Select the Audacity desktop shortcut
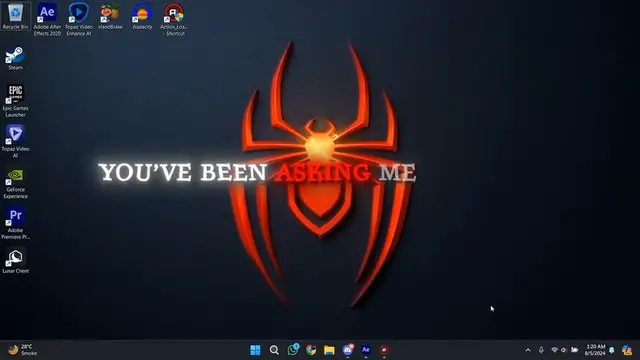This screenshot has width=640, height=360. click(x=142, y=17)
